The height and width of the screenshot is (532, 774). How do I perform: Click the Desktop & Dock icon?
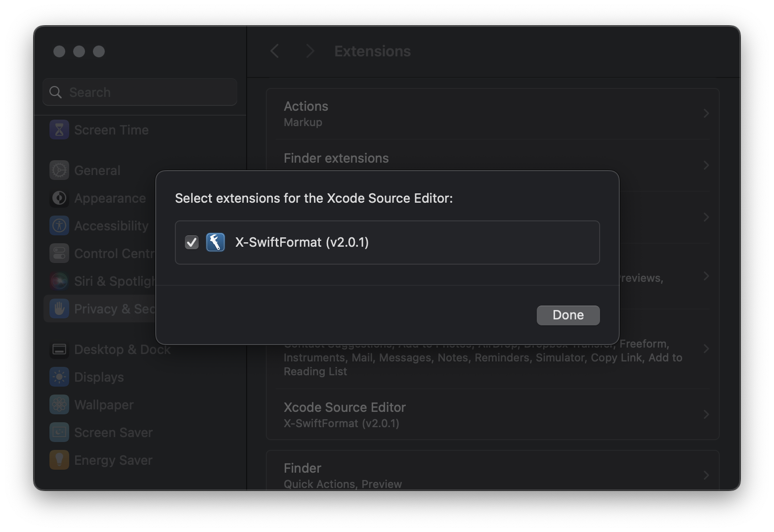tap(59, 349)
